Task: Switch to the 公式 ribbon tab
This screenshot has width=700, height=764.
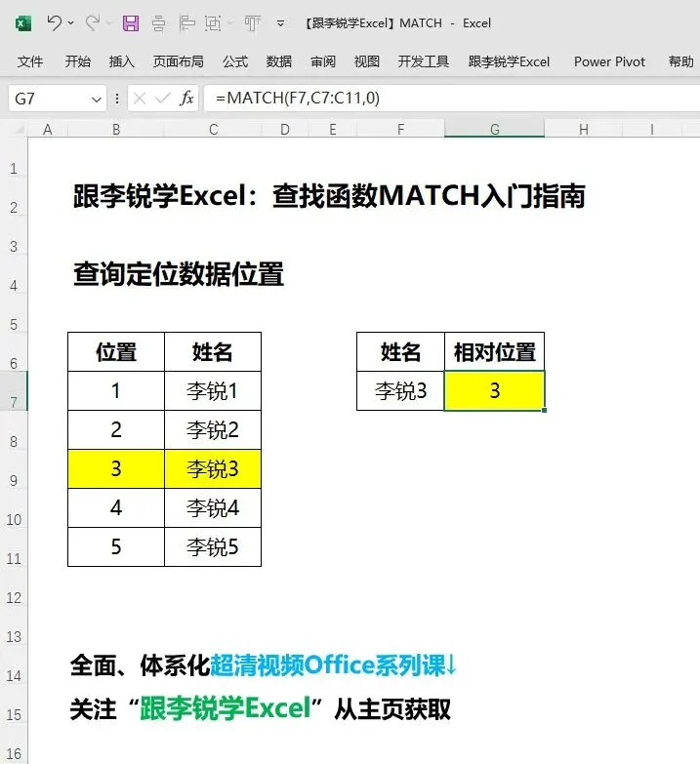Action: (235, 61)
